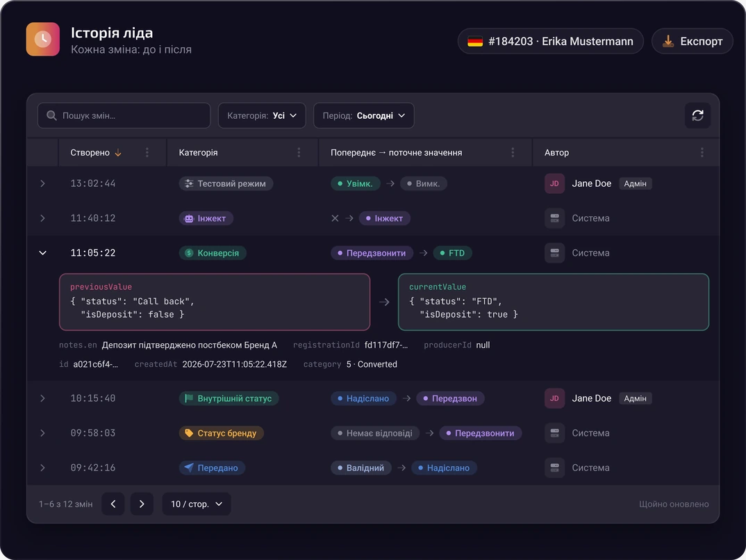Image resolution: width=746 pixels, height=560 pixels.
Task: Click the Інжект current value pill
Action: point(384,218)
